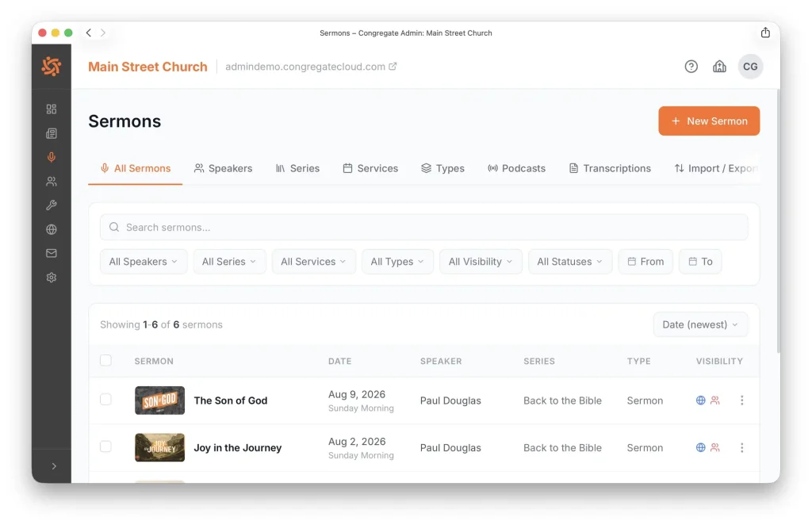Open the All Visibility filter dropdown

[x=481, y=262]
